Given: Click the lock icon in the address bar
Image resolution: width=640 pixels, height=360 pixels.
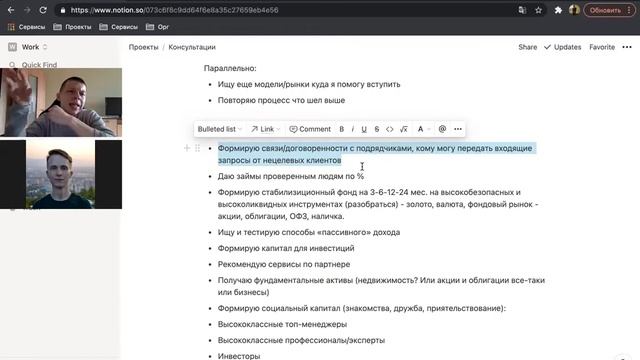Looking at the screenshot, I should click(63, 10).
